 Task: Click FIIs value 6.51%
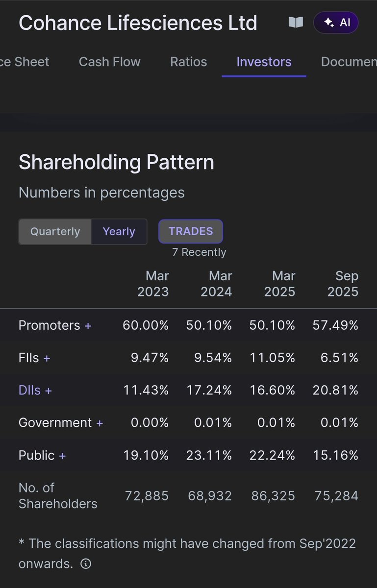tap(339, 358)
